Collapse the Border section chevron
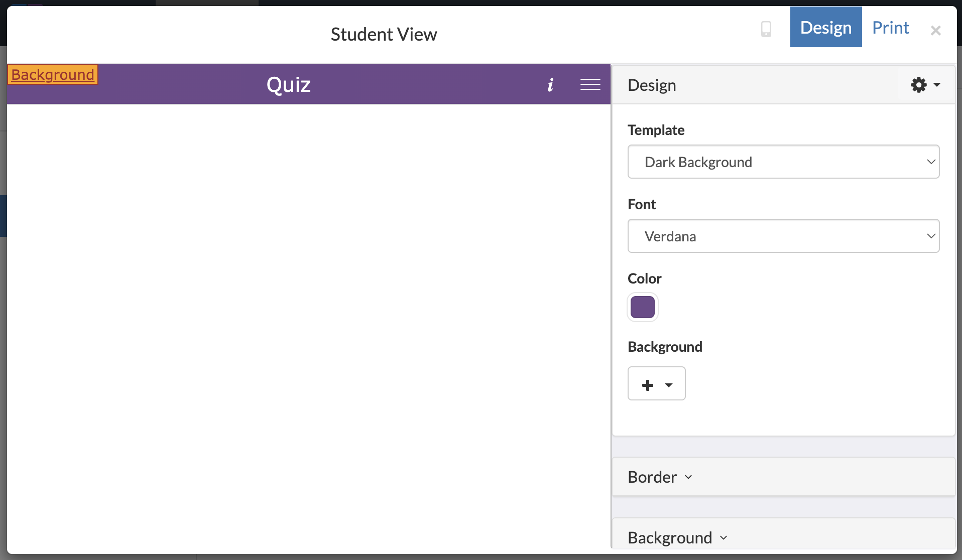Viewport: 962px width, 560px height. (x=688, y=477)
